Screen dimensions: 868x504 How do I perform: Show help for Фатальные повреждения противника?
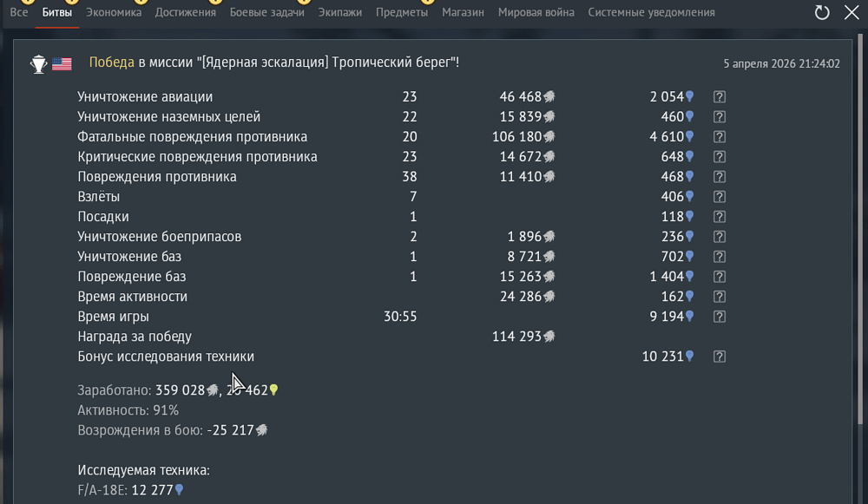pyautogui.click(x=719, y=137)
